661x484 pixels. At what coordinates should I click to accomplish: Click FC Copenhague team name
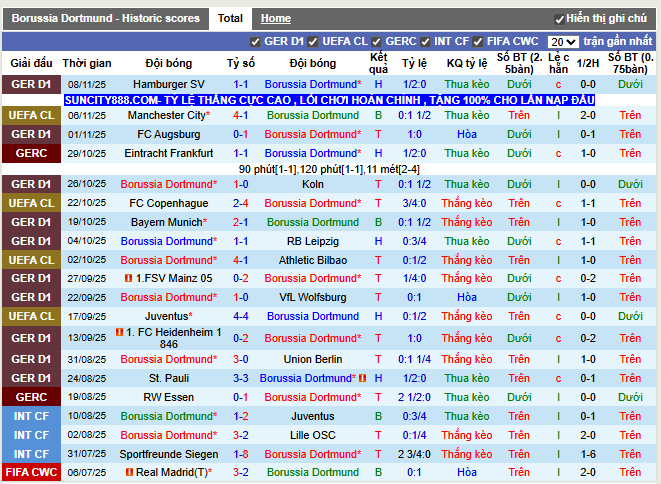pyautogui.click(x=169, y=203)
